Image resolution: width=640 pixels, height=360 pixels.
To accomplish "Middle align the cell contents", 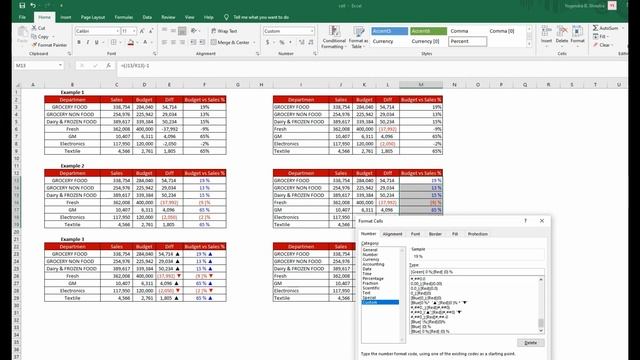I will tap(173, 31).
